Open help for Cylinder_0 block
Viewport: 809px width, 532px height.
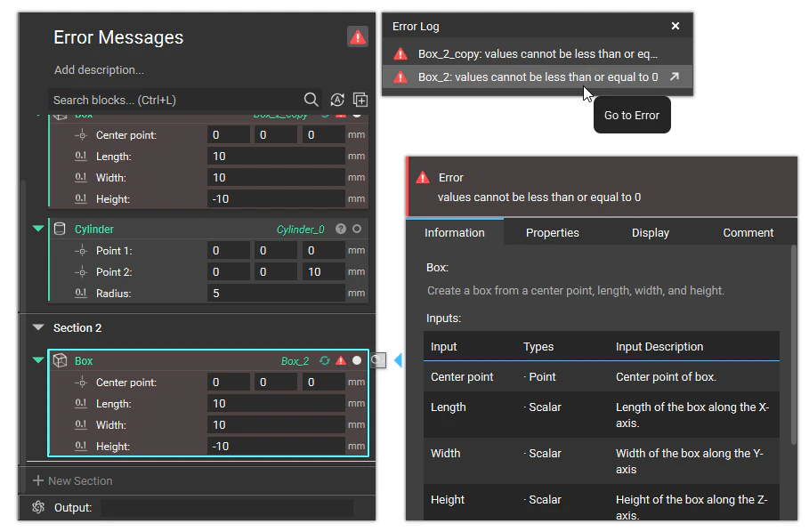(341, 229)
